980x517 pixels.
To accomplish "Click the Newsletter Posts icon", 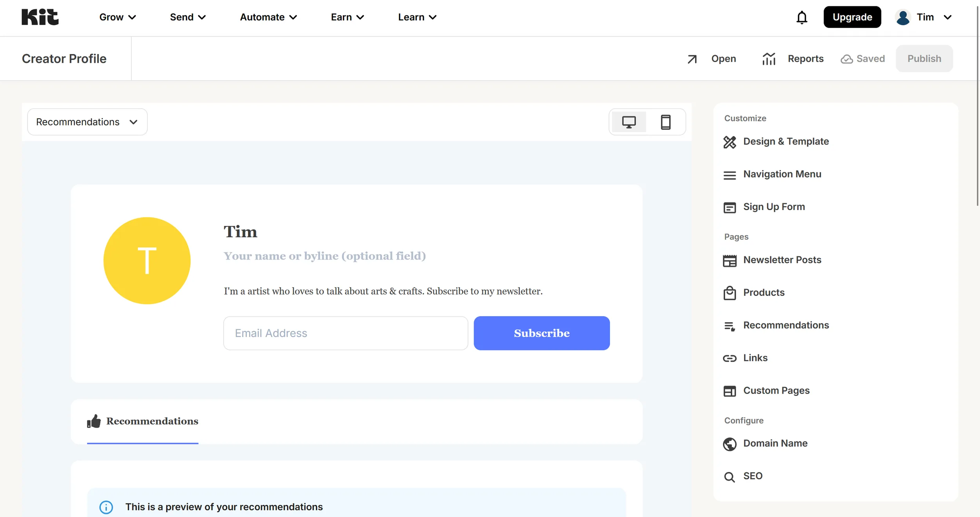I will [x=730, y=260].
